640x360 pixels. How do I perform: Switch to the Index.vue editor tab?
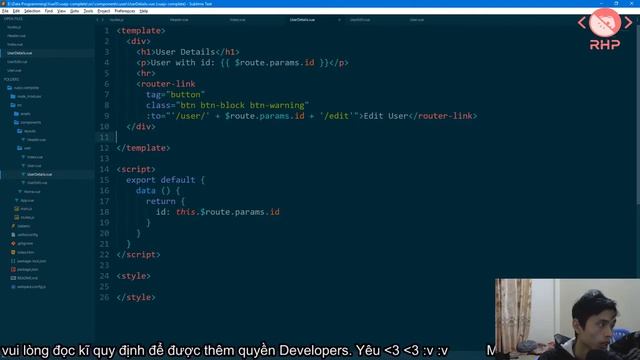237,20
